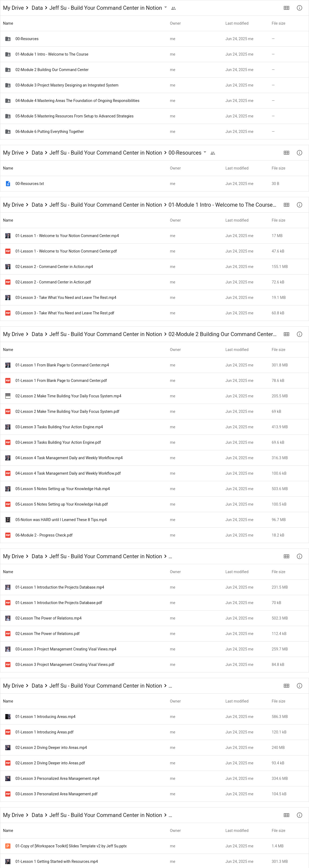Select '01-Lesson 1 From Blank Page to Command Center.mp4'
This screenshot has width=309, height=868.
154,365
